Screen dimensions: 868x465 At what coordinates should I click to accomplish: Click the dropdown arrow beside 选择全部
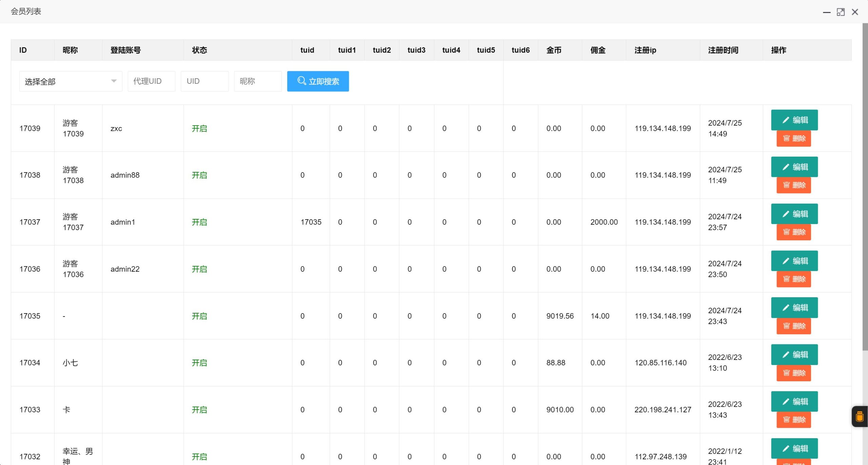pyautogui.click(x=114, y=81)
